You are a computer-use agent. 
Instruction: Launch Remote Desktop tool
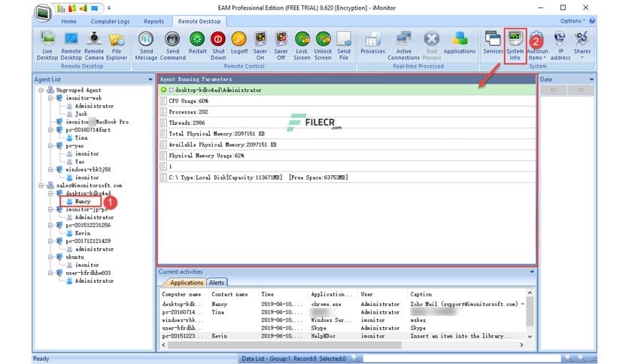[71, 46]
